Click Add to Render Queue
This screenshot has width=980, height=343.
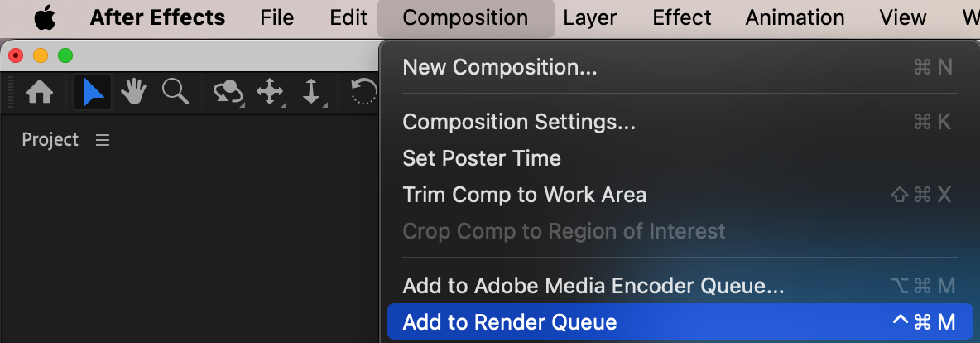[510, 322]
